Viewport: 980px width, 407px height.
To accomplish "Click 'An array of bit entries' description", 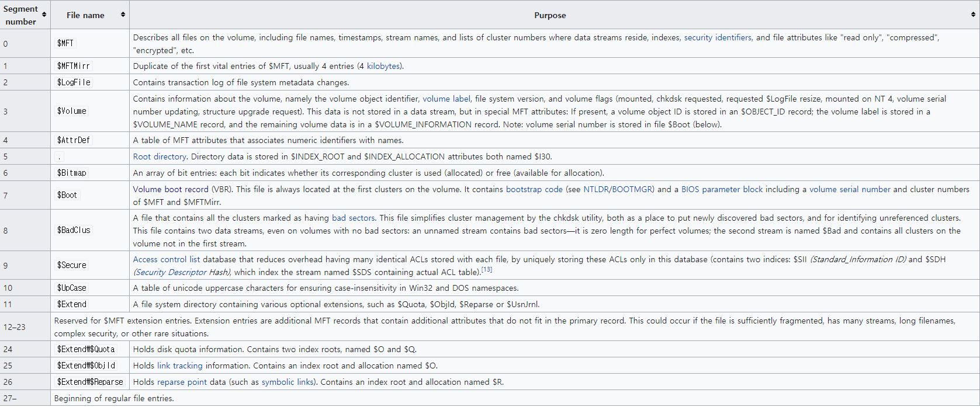I will (369, 173).
